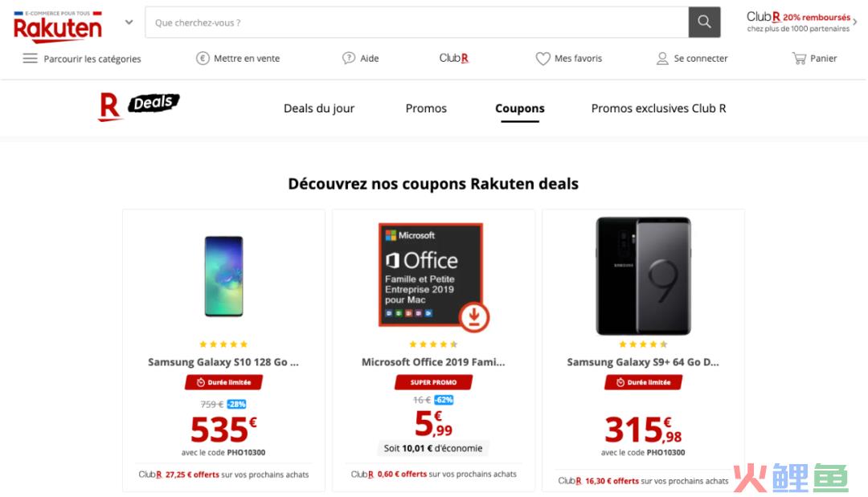868x497 pixels.
Task: Click the question mark Aide icon
Action: tap(348, 58)
